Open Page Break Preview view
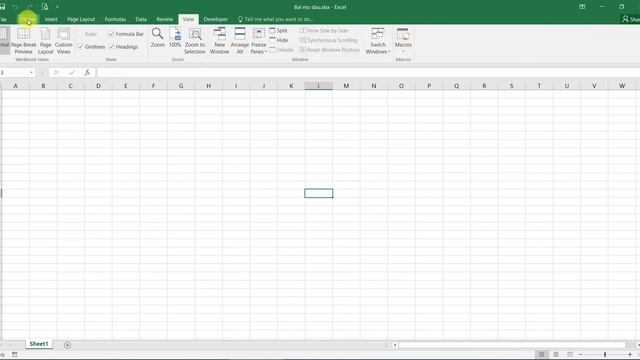640x360 pixels. click(23, 41)
